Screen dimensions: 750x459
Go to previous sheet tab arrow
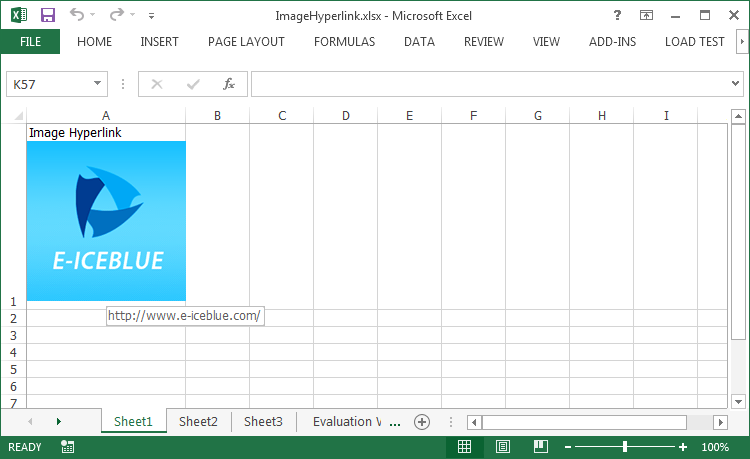coord(30,421)
